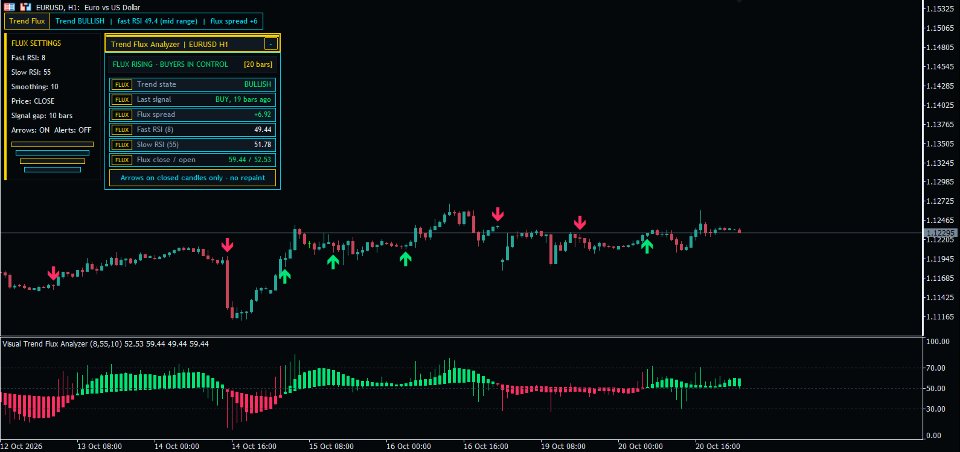Viewport: 960px width, 452px height.
Task: Click '59.44 / 52.53' flux value
Action: [x=250, y=160]
